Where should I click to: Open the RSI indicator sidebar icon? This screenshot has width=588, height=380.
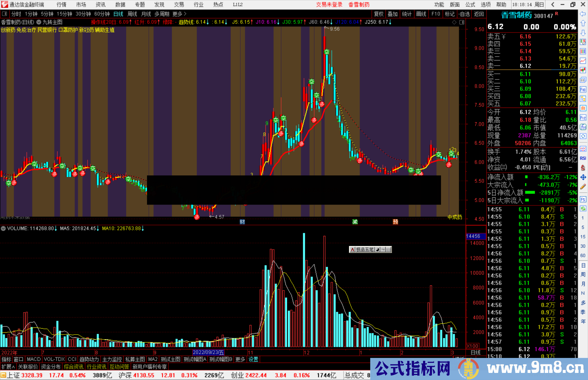coord(583,158)
